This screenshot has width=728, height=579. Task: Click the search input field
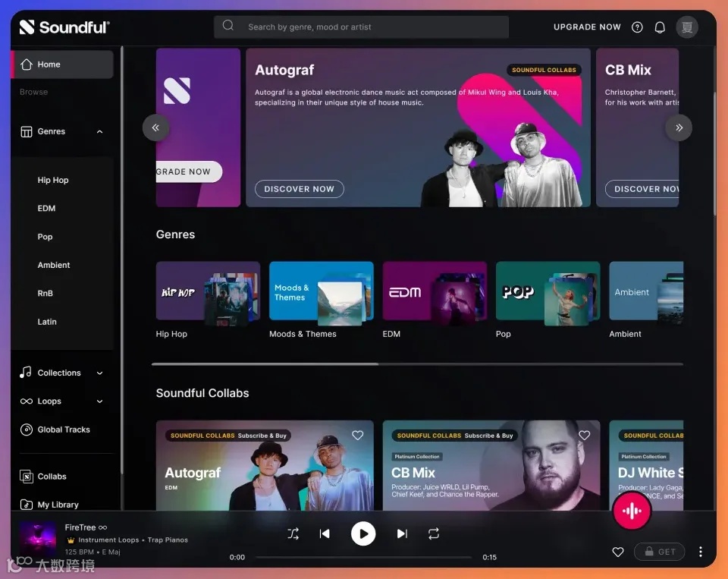361,27
